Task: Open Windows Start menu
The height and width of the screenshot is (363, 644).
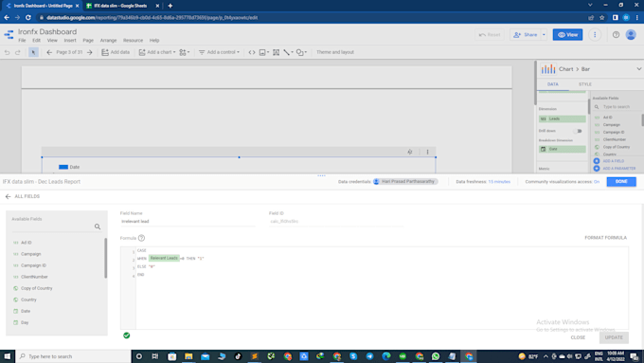Action: (8, 356)
